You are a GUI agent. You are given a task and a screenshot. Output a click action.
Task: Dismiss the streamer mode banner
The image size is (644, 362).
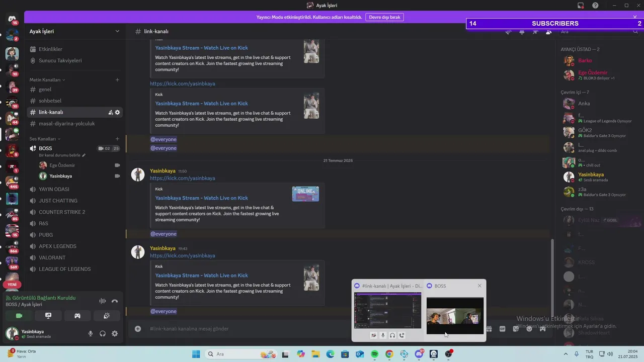coord(635,17)
